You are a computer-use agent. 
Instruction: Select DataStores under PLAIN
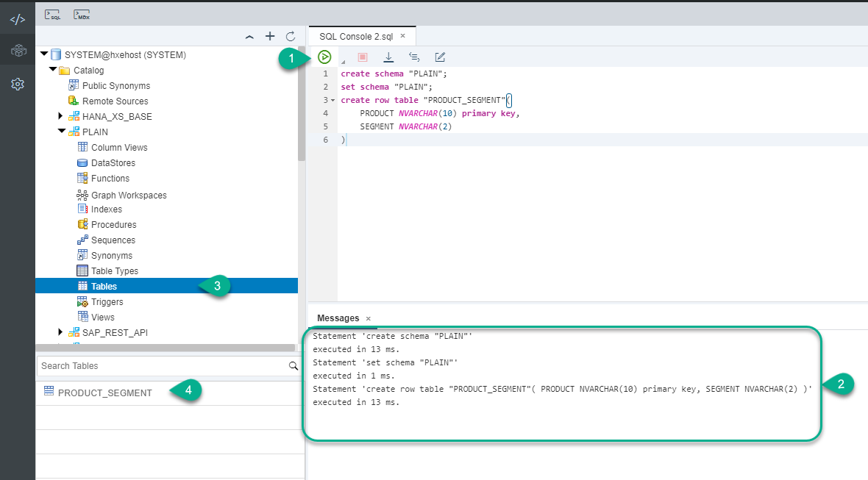coord(113,163)
